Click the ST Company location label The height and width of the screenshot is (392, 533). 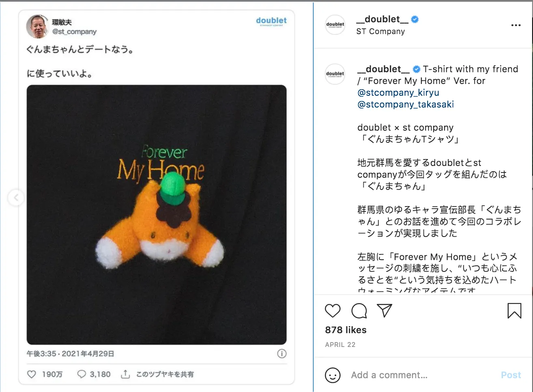tap(380, 31)
